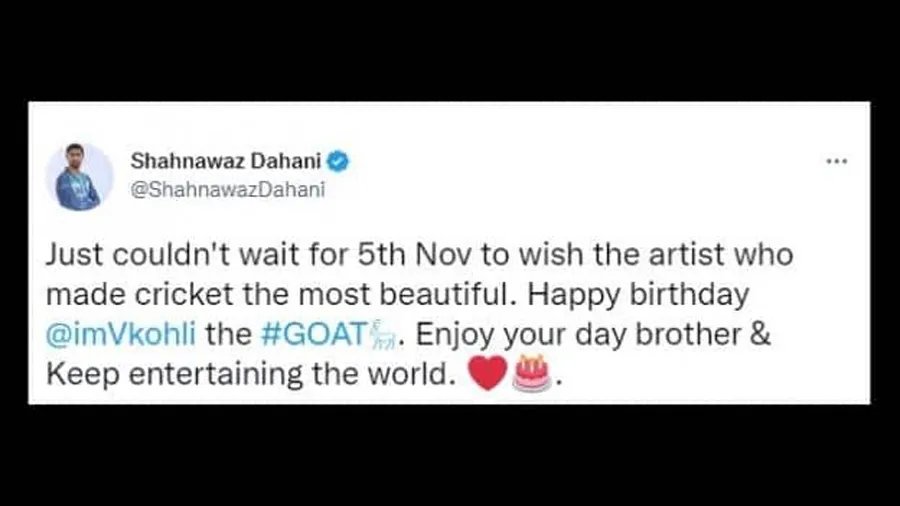Screen dimensions: 900x506
Task: Click the blue verified badge
Action: pyautogui.click(x=338, y=161)
